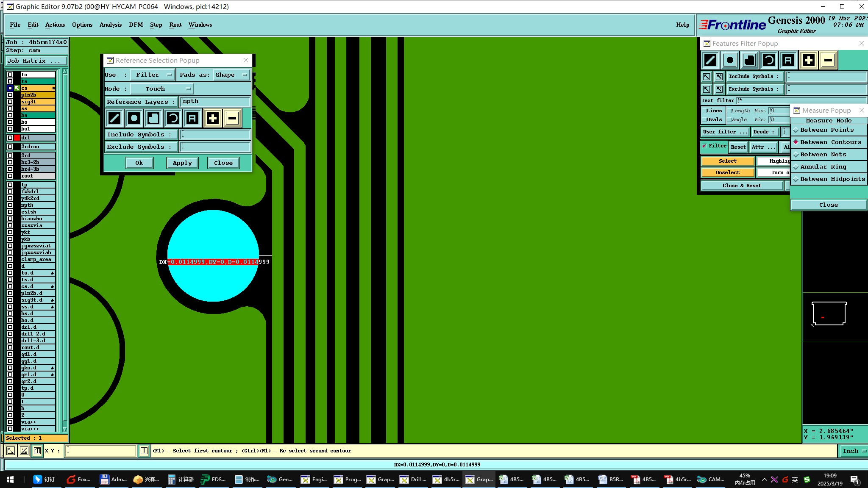Open the Pads as Shape dropdown
This screenshot has height=488, width=868.
[x=231, y=75]
